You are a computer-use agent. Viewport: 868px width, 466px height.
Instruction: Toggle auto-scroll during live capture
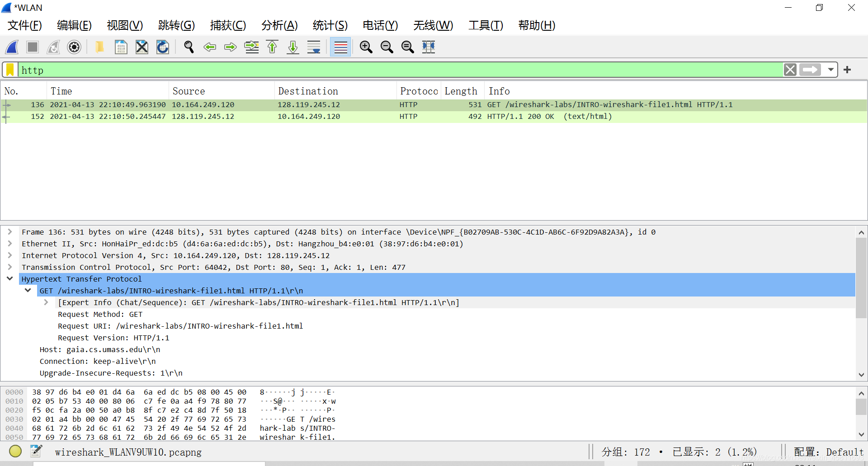tap(313, 47)
